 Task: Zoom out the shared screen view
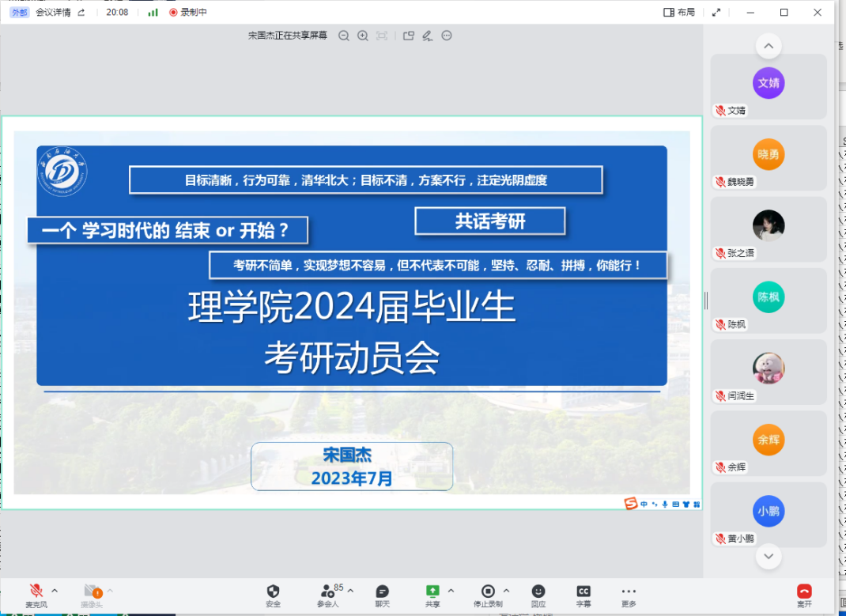(344, 36)
